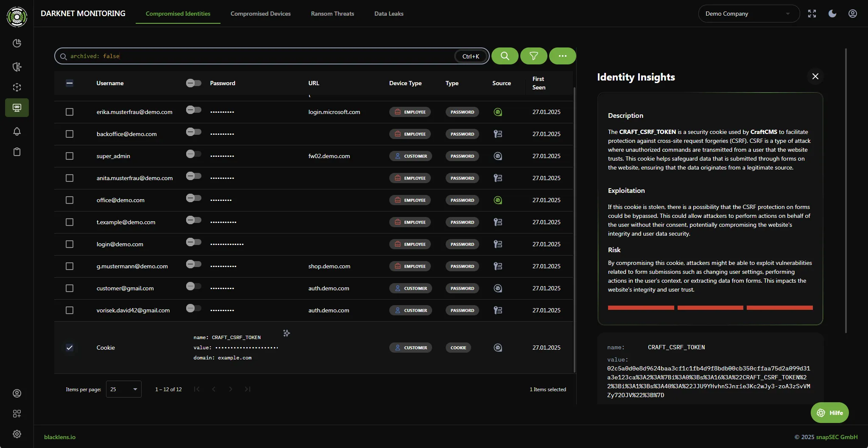Click the COOKIE type badge
The height and width of the screenshot is (448, 868).
pos(458,348)
